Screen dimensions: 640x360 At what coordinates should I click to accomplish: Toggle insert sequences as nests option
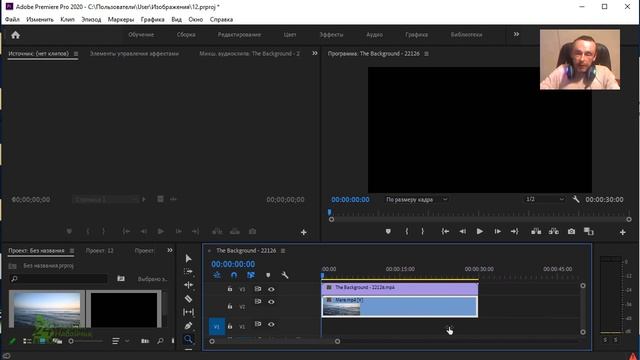(x=217, y=275)
